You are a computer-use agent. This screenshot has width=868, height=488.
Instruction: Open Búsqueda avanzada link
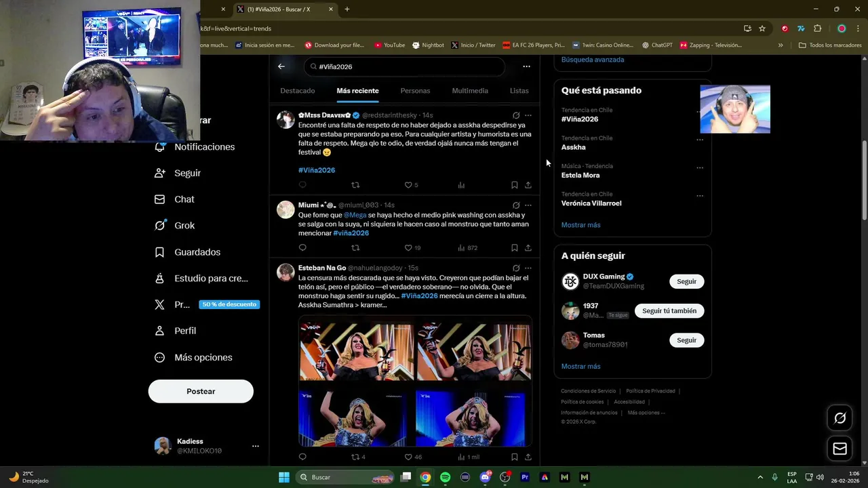[x=593, y=60]
